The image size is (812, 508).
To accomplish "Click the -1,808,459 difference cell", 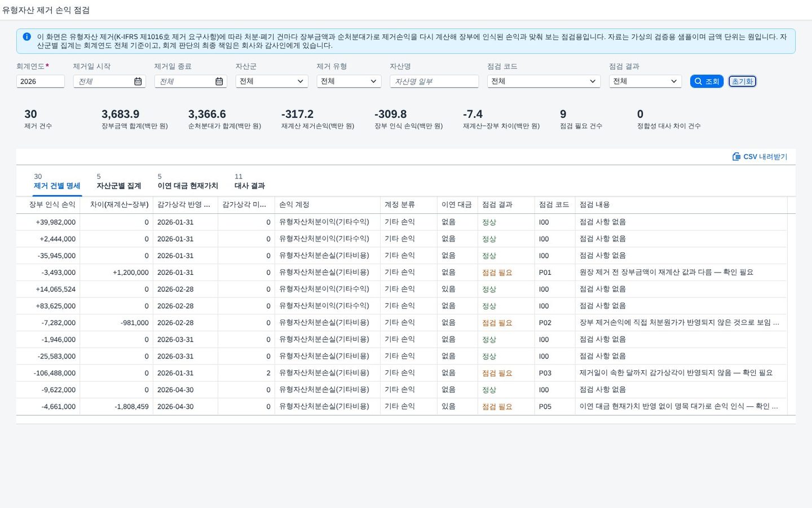I will [x=117, y=406].
